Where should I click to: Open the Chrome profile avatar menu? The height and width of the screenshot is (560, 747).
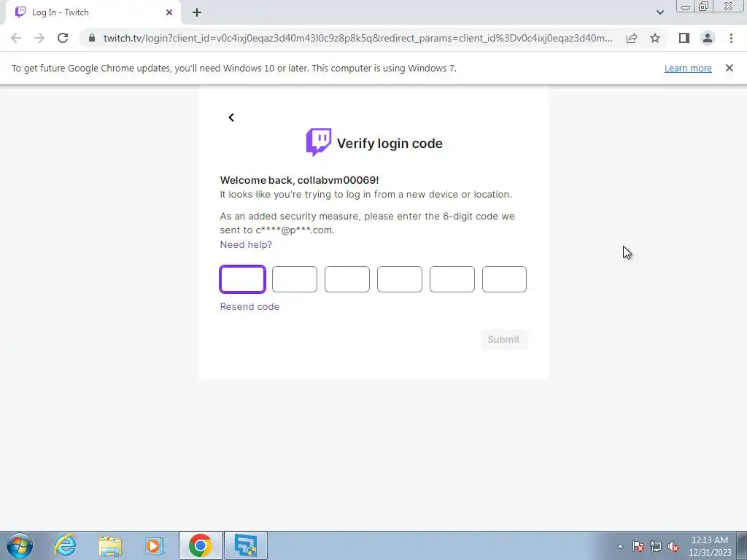click(708, 38)
